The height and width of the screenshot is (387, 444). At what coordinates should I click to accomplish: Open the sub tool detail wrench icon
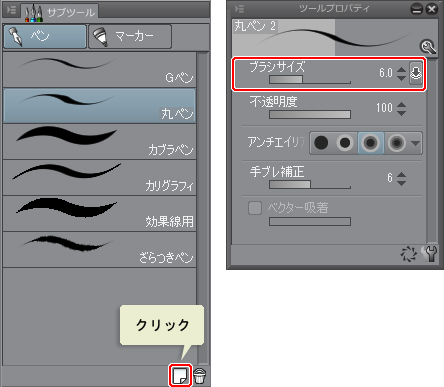coord(431,254)
